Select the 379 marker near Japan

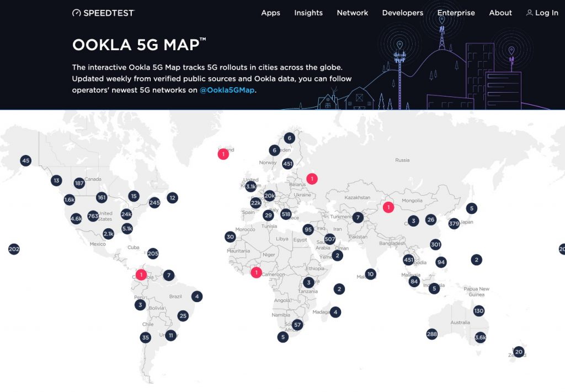pyautogui.click(x=454, y=223)
